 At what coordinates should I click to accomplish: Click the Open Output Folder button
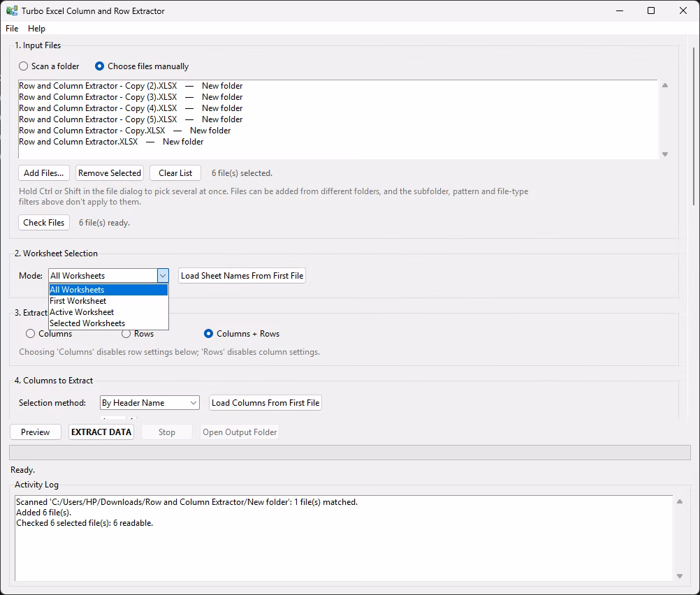(x=240, y=432)
